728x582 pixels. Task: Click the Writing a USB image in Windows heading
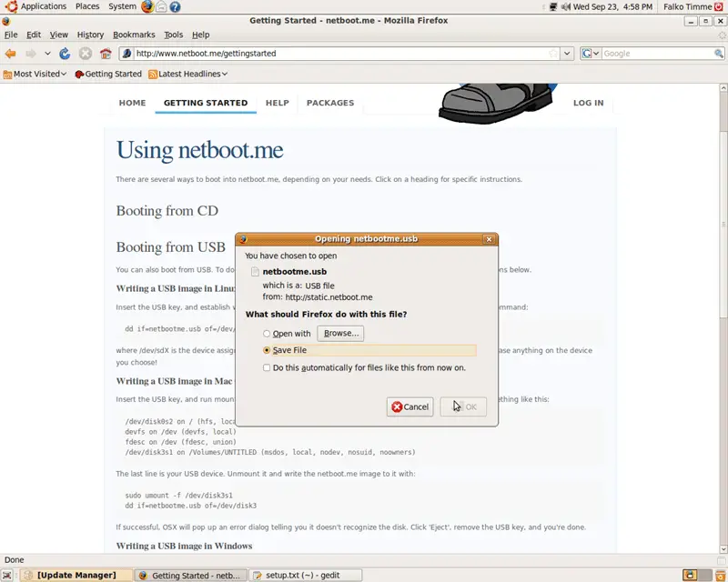click(x=185, y=547)
